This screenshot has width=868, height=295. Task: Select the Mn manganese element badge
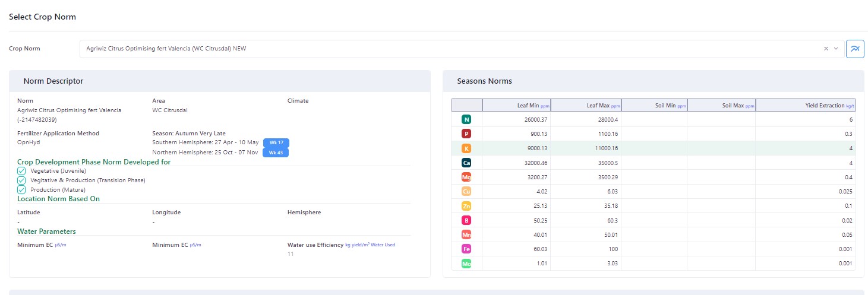[466, 234]
